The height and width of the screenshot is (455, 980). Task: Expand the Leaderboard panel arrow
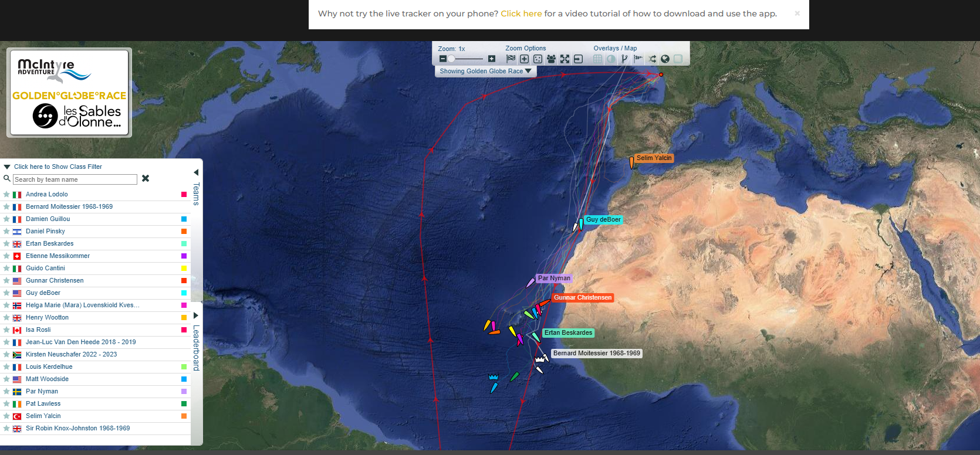coord(196,315)
